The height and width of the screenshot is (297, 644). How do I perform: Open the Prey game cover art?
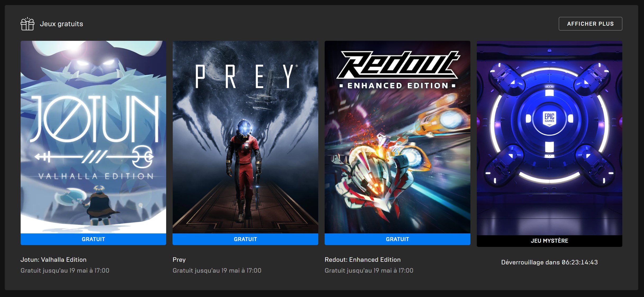(x=245, y=137)
